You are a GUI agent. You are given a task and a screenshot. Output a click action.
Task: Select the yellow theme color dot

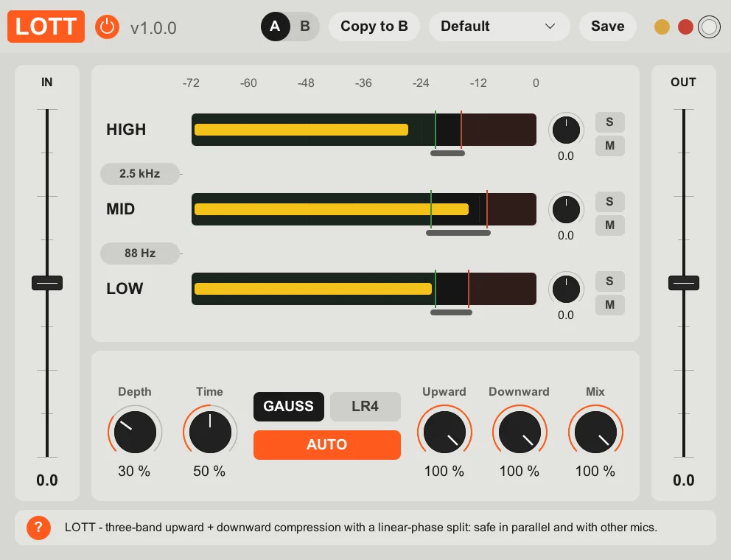(662, 27)
